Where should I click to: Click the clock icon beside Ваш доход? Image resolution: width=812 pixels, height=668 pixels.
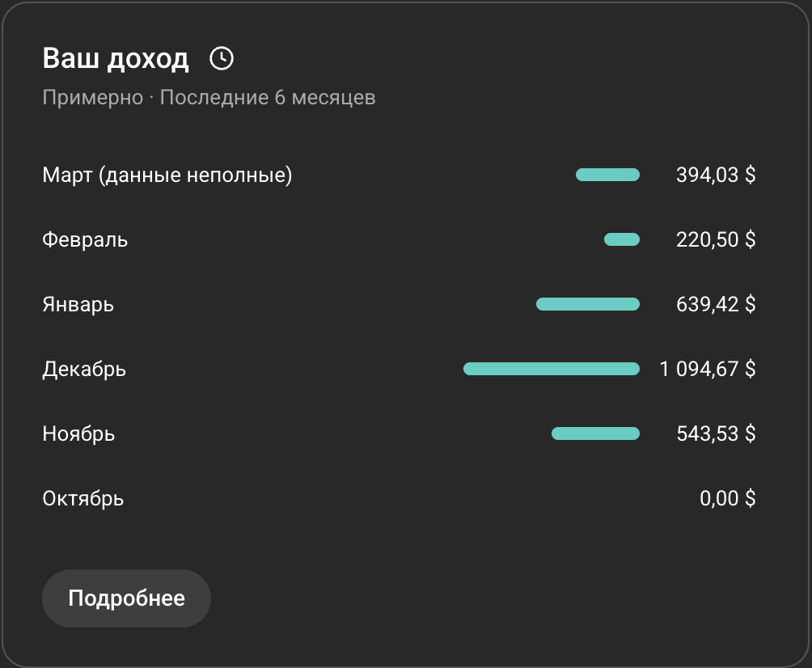221,58
